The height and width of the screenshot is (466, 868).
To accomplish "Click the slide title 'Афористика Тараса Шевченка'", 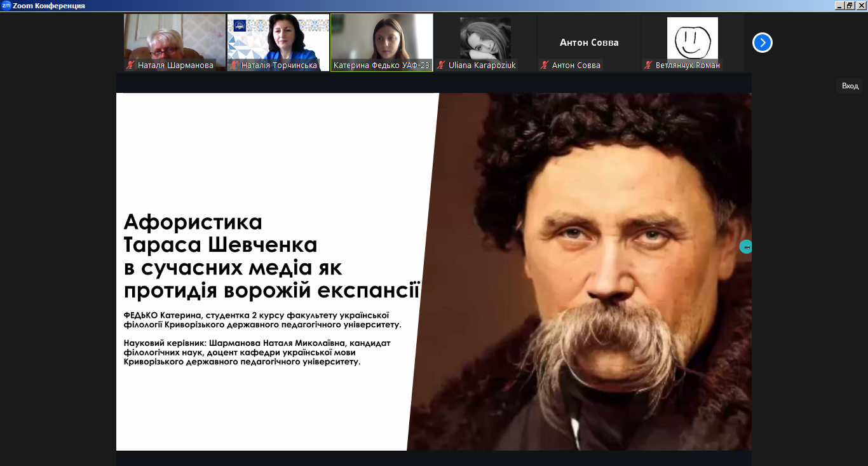I will (220, 233).
